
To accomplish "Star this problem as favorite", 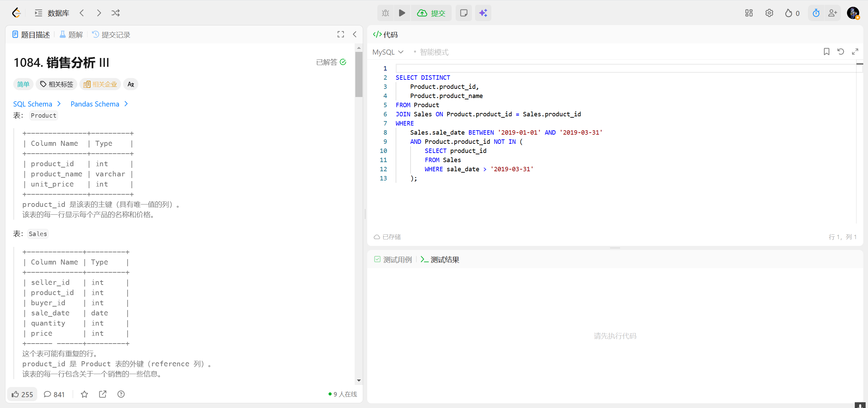I will pos(84,394).
